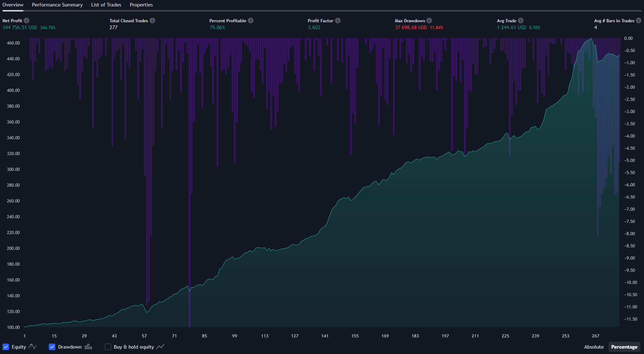This screenshot has height=354, width=644.
Task: Click the Profit Factor label
Action: (321, 21)
